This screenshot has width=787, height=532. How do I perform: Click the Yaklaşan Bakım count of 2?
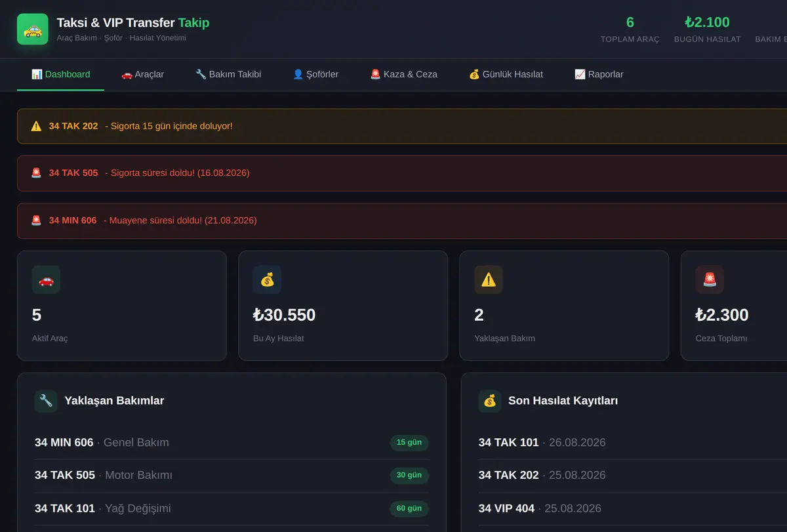tap(479, 316)
